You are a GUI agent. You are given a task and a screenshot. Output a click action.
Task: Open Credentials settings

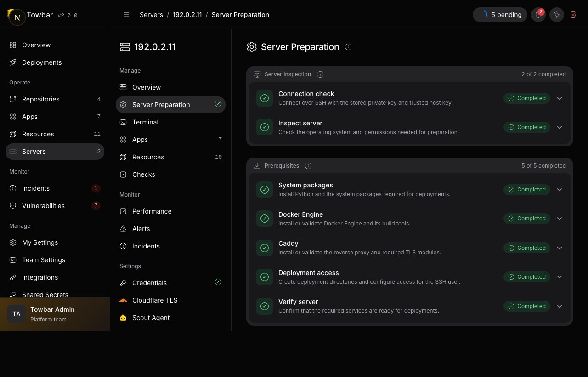click(170, 283)
